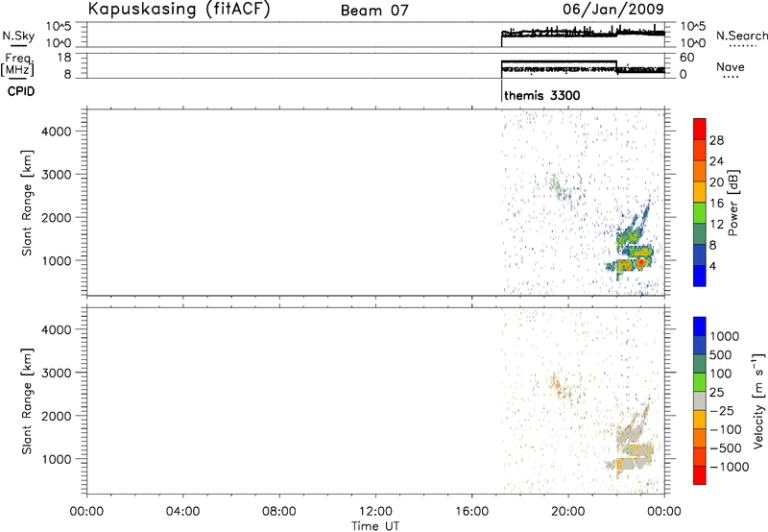Click the '00:00' leftmost time tick label
Screen dimensions: 768x532
coord(86,512)
